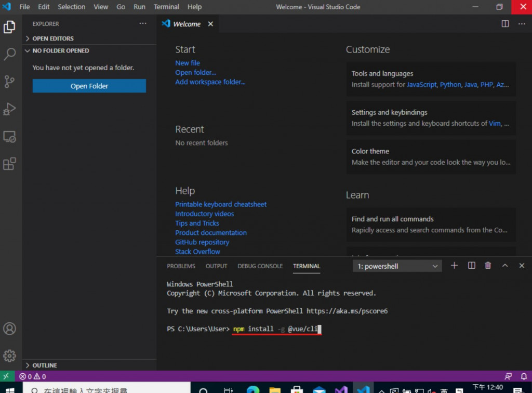Image resolution: width=532 pixels, height=393 pixels.
Task: Open the Extensions view
Action: pos(9,164)
